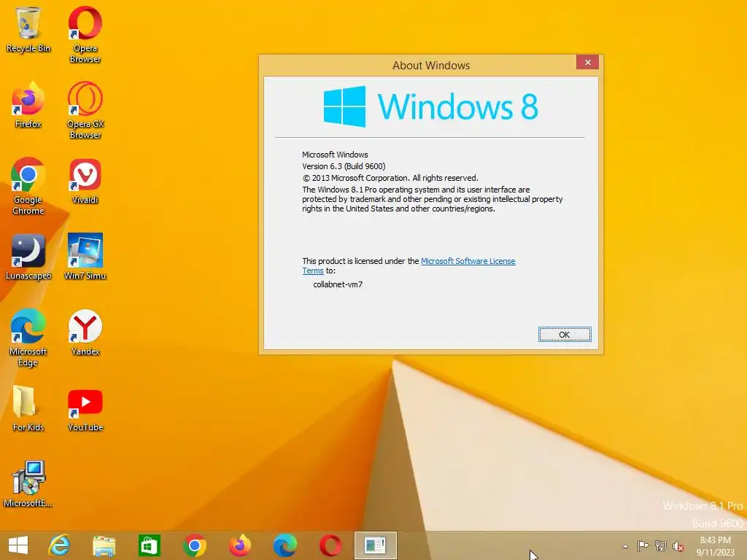The image size is (747, 560).
Task: Open the Start button on taskbar
Action: [x=18, y=545]
